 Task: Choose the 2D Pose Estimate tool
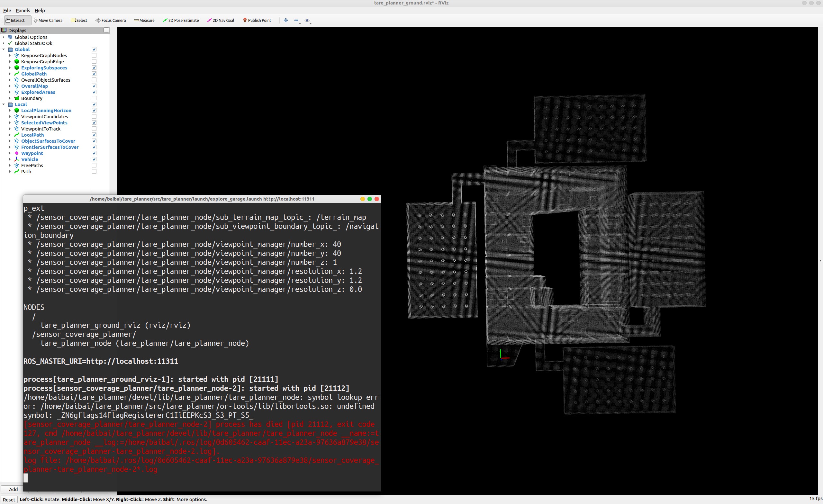coord(180,20)
